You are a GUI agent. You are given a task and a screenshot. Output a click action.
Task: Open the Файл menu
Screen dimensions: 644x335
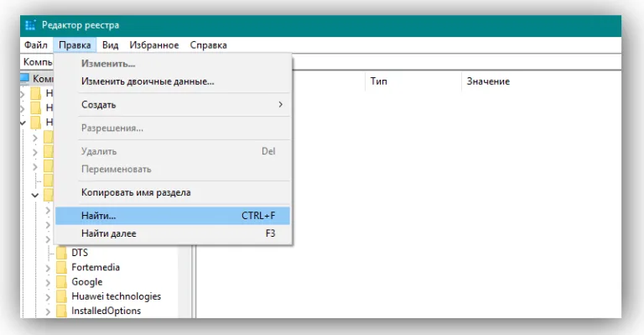[36, 45]
